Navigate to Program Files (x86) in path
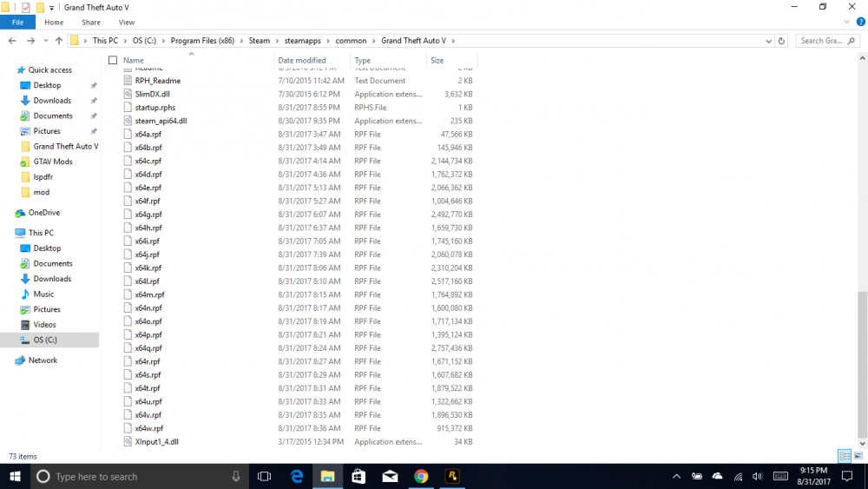Image resolution: width=868 pixels, height=489 pixels. point(202,41)
